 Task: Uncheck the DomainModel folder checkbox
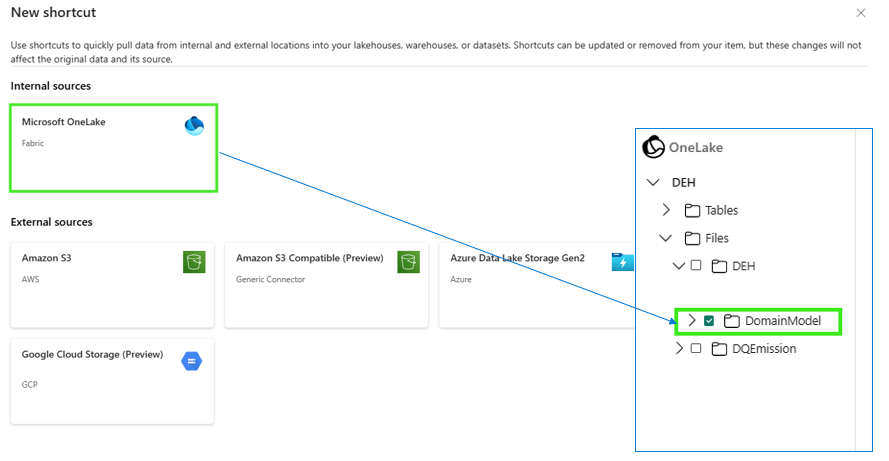(709, 321)
